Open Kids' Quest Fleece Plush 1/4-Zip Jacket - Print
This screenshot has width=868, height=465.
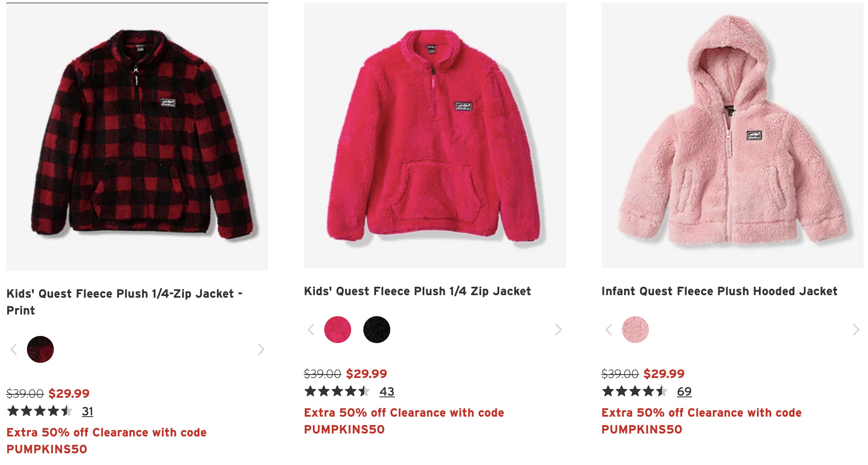(x=124, y=301)
